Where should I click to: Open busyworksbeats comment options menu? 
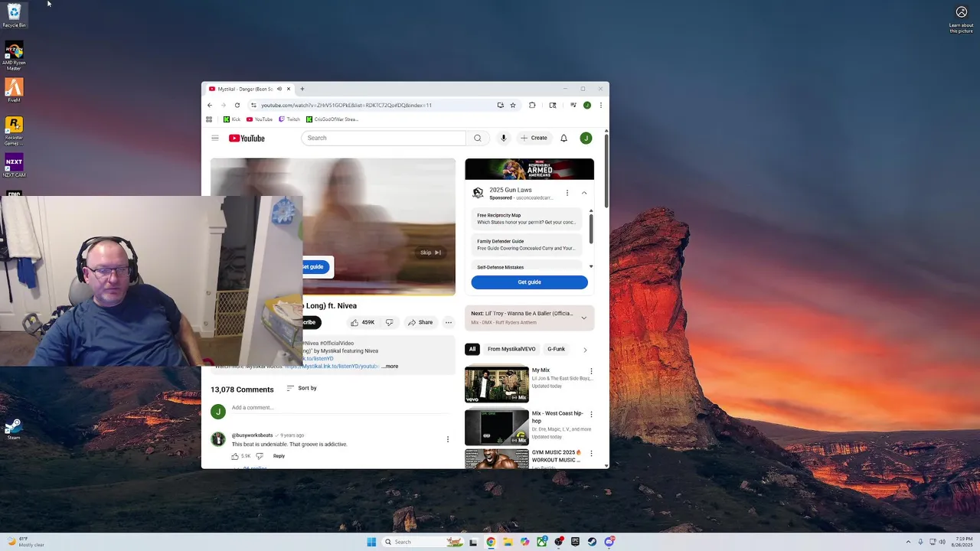[448, 439]
